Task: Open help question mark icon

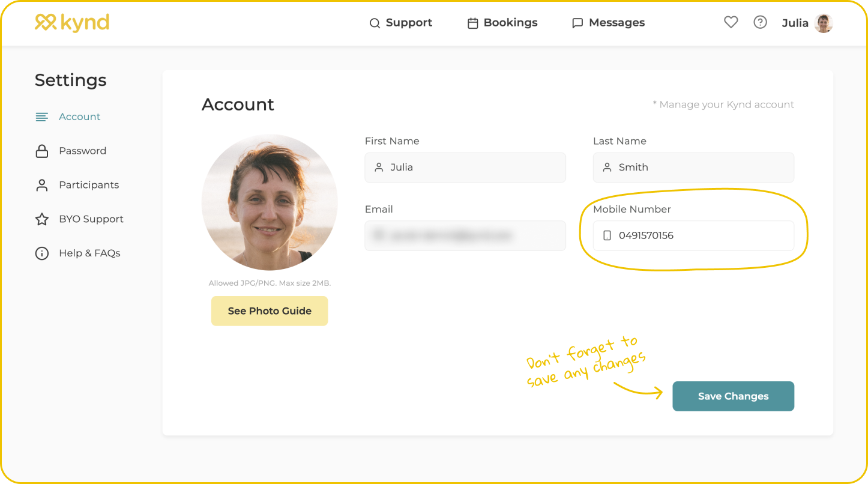Action: click(760, 22)
